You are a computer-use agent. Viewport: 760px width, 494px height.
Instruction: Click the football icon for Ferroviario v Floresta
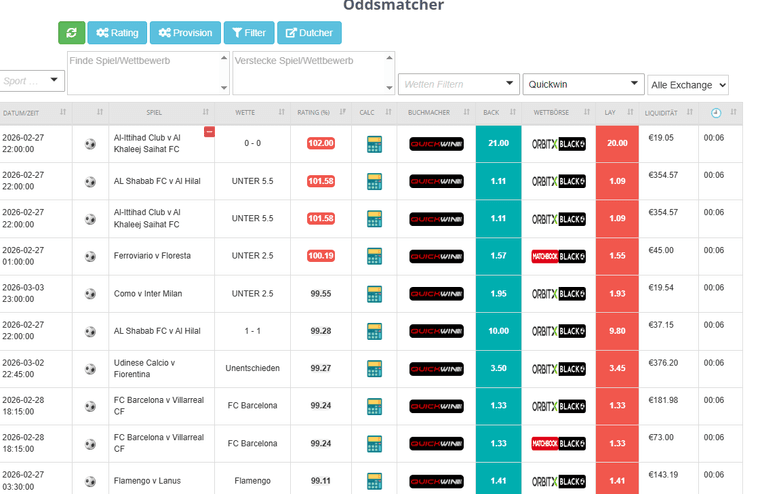click(x=90, y=257)
